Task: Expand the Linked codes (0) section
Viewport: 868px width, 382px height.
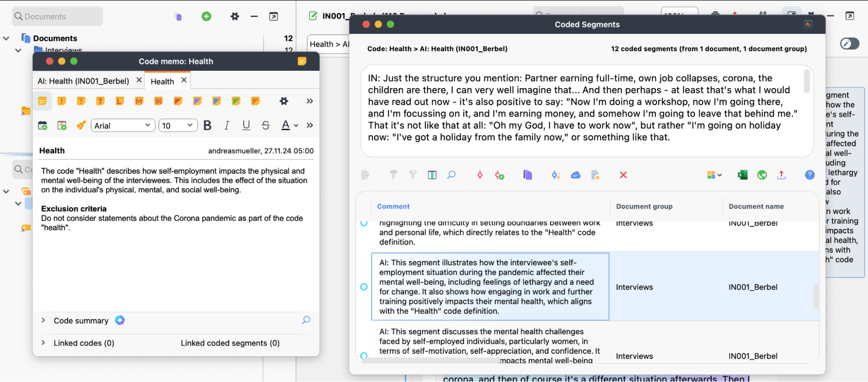Action: (43, 343)
